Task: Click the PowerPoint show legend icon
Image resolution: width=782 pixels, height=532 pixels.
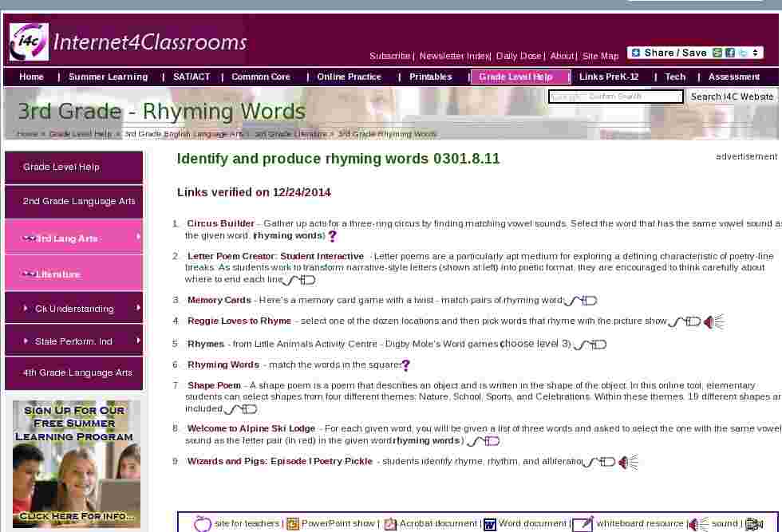Action: 293,524
